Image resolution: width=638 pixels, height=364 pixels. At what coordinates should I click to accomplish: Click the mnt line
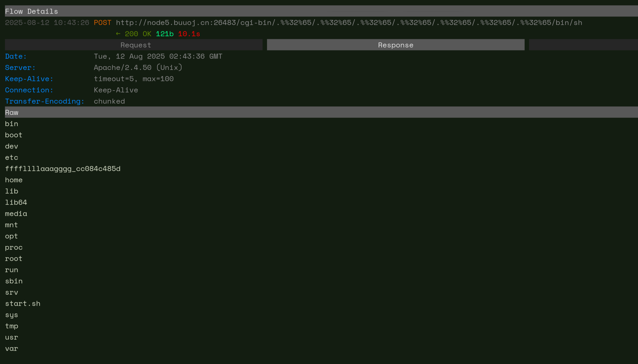11,225
